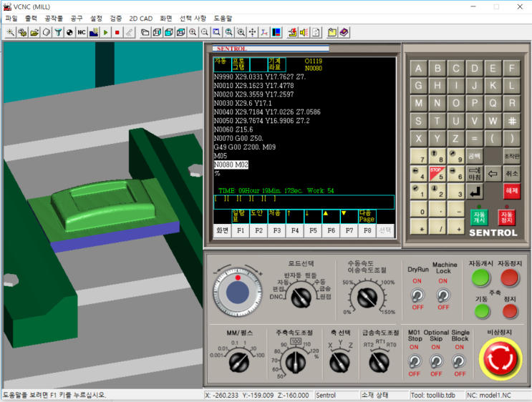This screenshot has height=402, width=532.
Task: Click the green play simulation toolbar icon
Action: pyautogui.click(x=106, y=32)
